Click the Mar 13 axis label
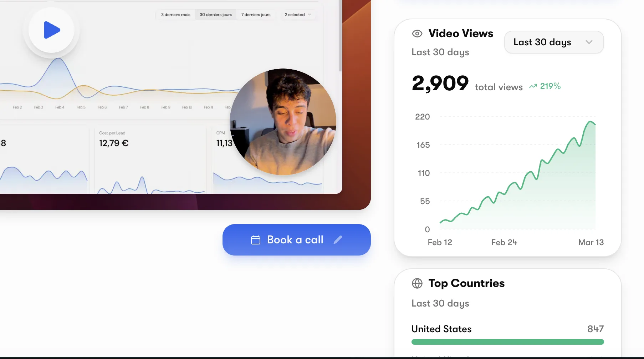The width and height of the screenshot is (644, 359). [x=591, y=242]
